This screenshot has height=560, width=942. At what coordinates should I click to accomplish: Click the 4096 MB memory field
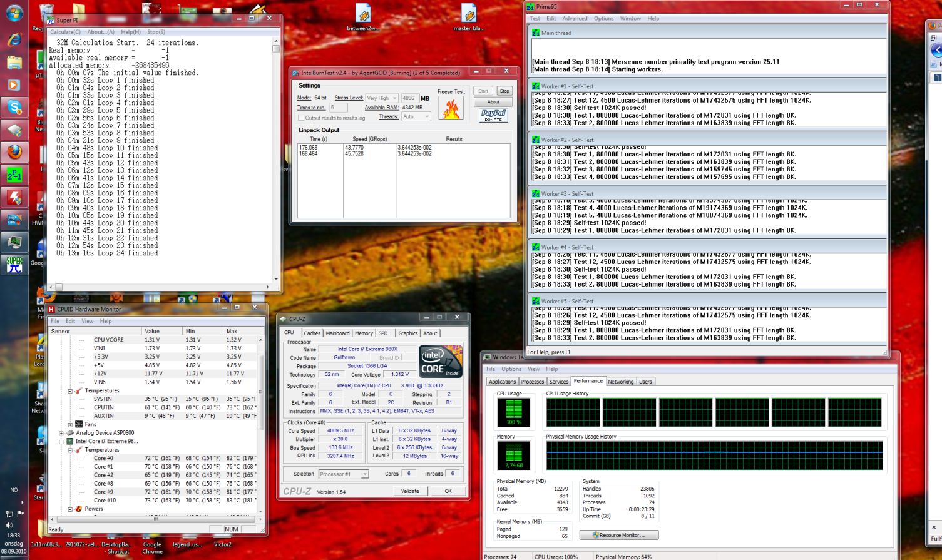pos(410,98)
